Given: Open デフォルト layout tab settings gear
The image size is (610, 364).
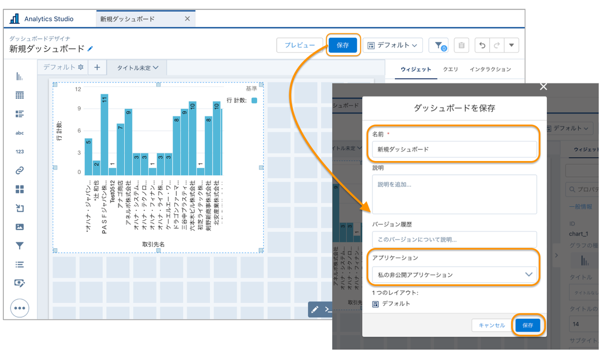Looking at the screenshot, I should [81, 67].
